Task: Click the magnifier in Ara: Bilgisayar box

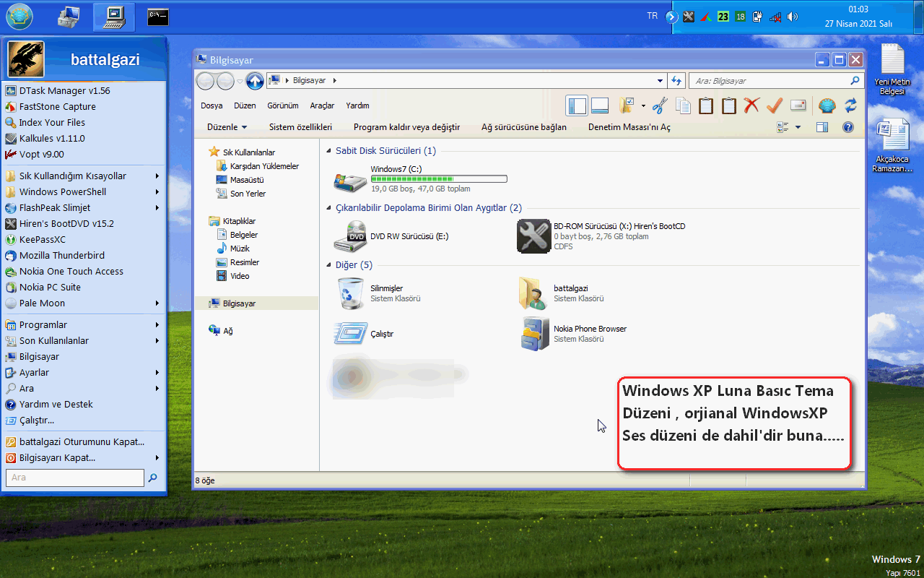Action: [x=855, y=81]
